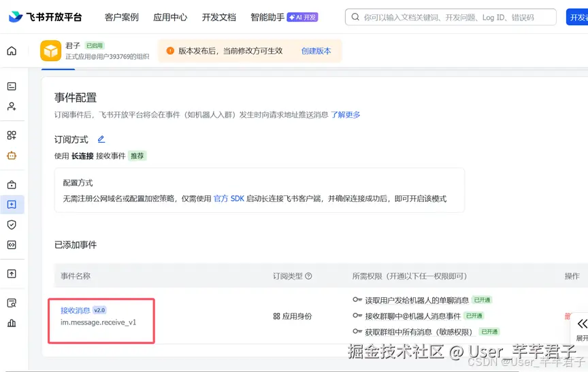Open the member management person-plus icon
588x372 pixels.
point(12,106)
